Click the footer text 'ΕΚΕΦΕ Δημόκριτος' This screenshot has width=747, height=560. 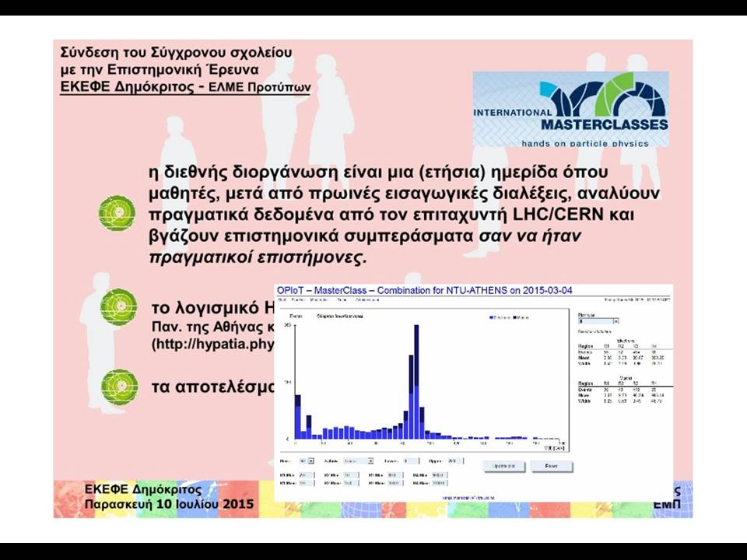143,489
